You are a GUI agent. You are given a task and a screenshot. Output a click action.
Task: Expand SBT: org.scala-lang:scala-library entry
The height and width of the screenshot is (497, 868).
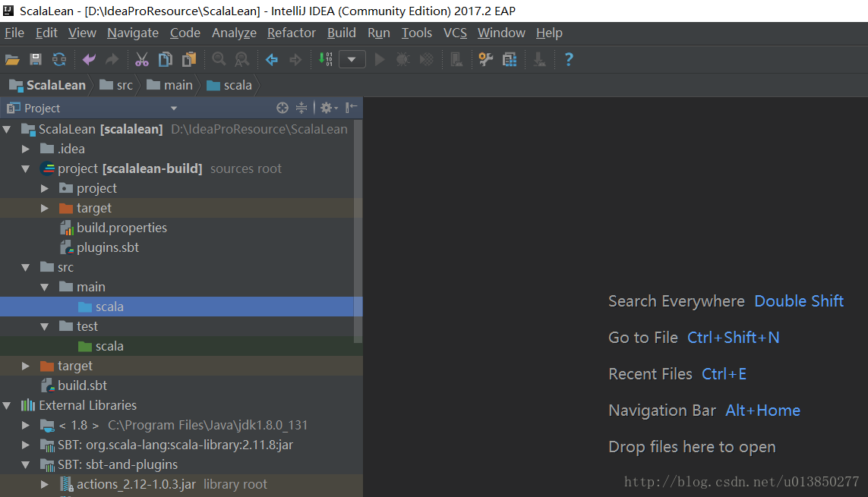pos(26,445)
